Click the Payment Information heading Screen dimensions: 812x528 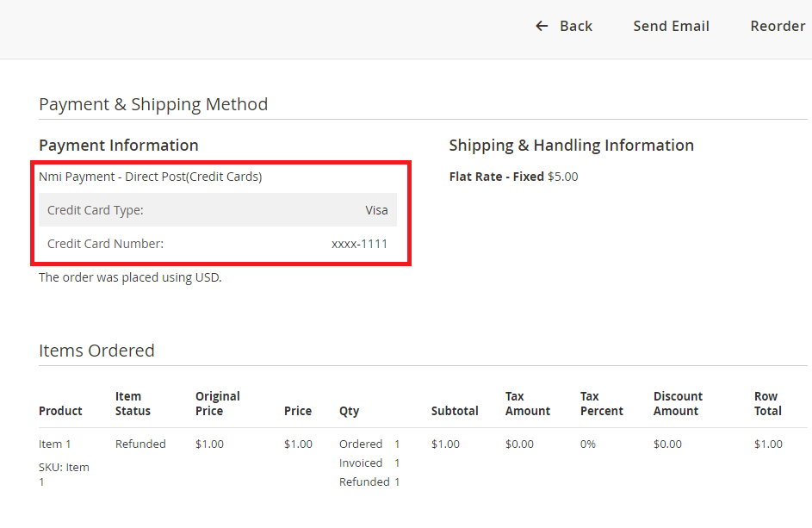coord(119,145)
